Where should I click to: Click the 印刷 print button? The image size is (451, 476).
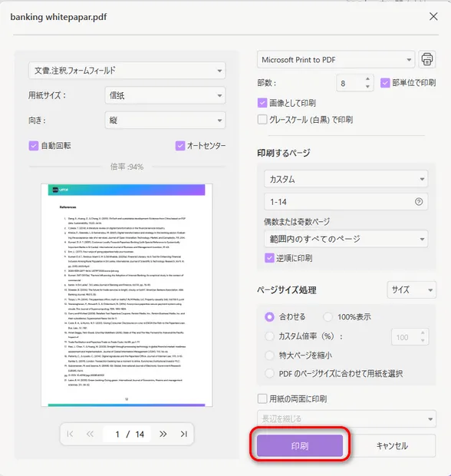300,445
